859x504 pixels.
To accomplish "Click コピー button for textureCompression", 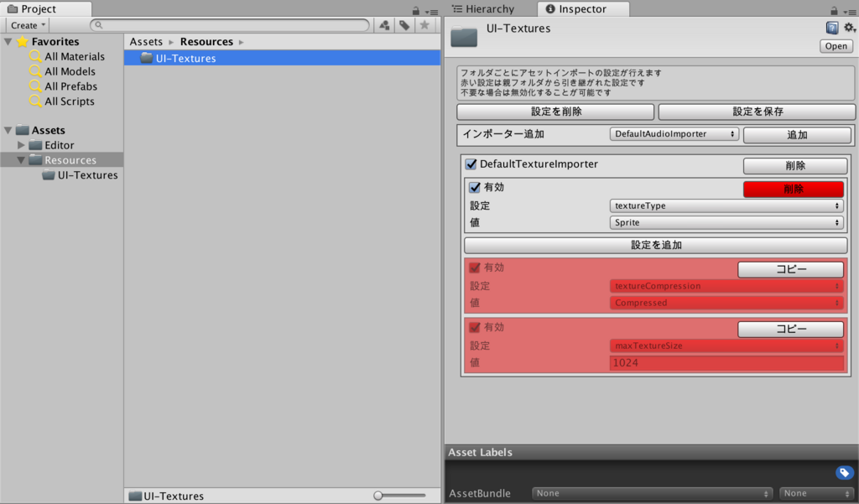I will [790, 269].
